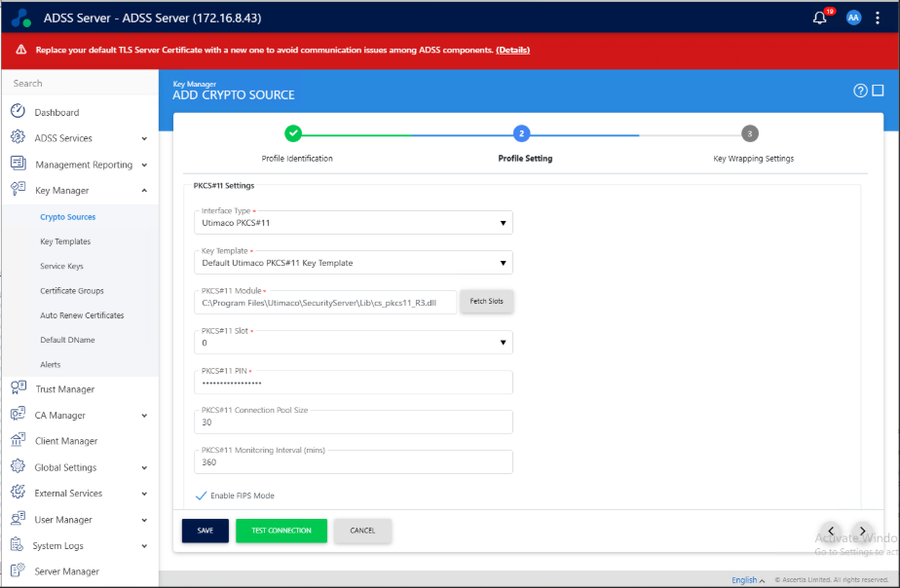Open the Client Manager menu label
The width and height of the screenshot is (900, 588).
[66, 441]
